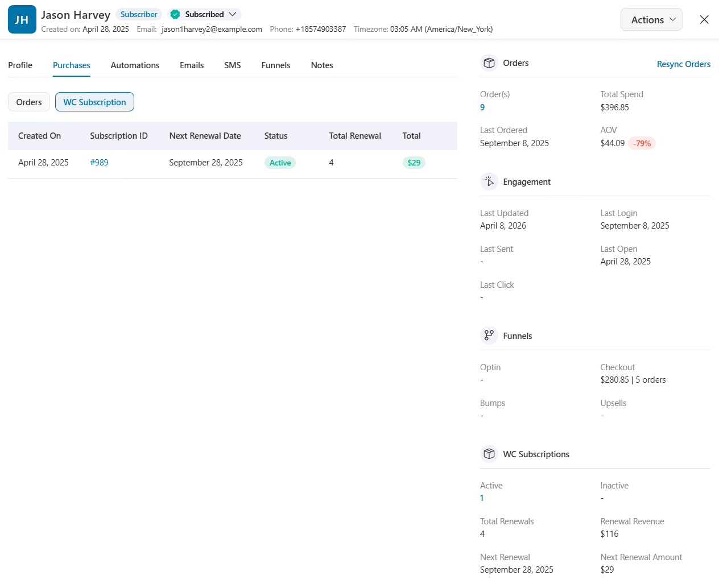
Task: Click the Active status pill for subscription #989
Action: coord(280,163)
